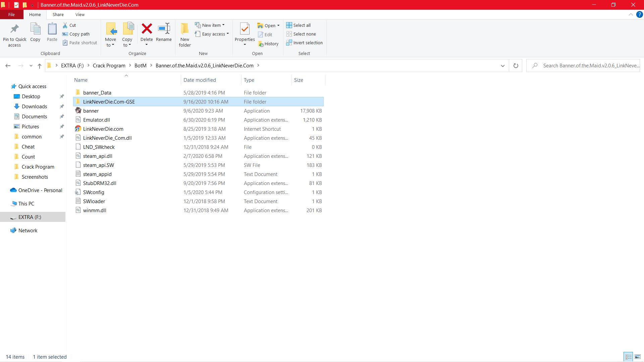Click the New folder icon
Screen dimensions: 644x362
184,36
